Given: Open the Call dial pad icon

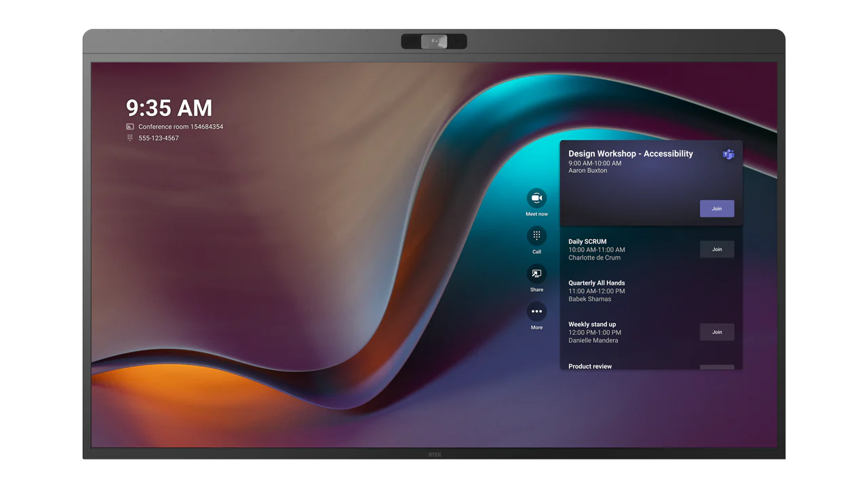Looking at the screenshot, I should coord(536,236).
